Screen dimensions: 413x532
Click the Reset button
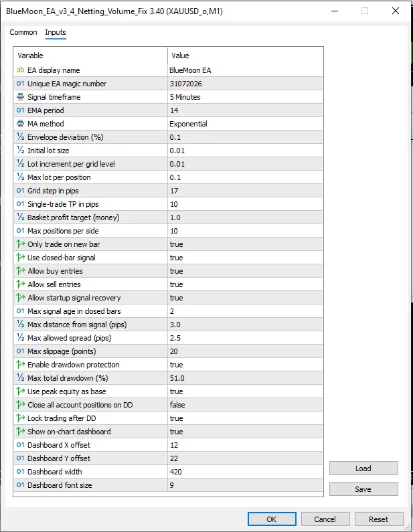pos(379,519)
